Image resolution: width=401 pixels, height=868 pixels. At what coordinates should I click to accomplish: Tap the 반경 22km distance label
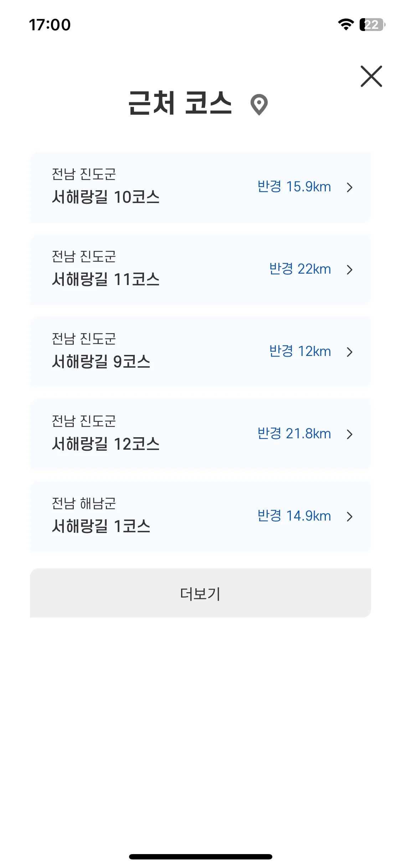point(300,269)
